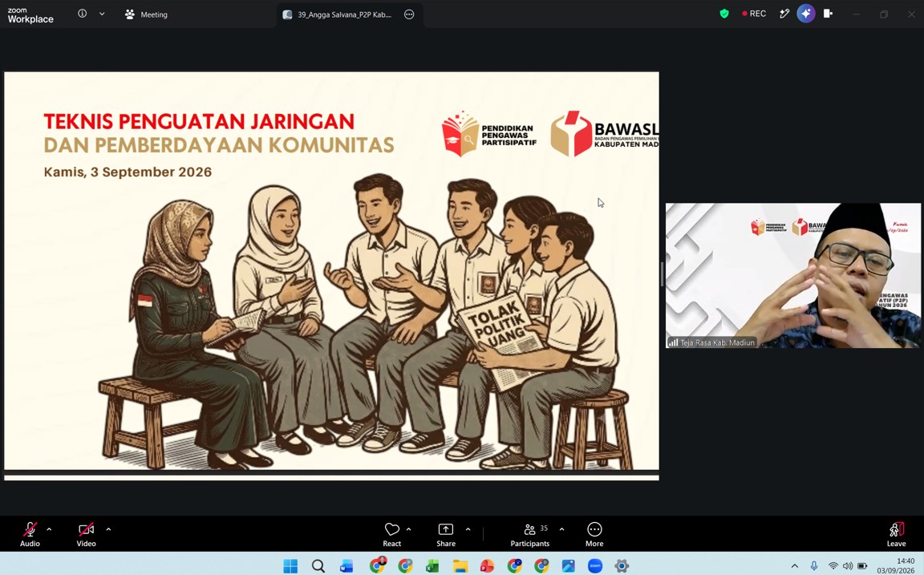Click the name label Teja Rasa Kab. Madiun

(x=717, y=342)
